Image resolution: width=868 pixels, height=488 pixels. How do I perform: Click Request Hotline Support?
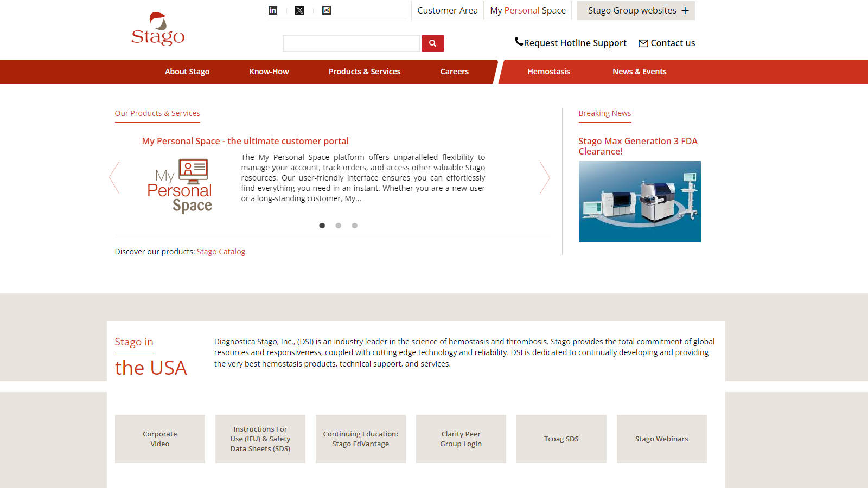(571, 43)
